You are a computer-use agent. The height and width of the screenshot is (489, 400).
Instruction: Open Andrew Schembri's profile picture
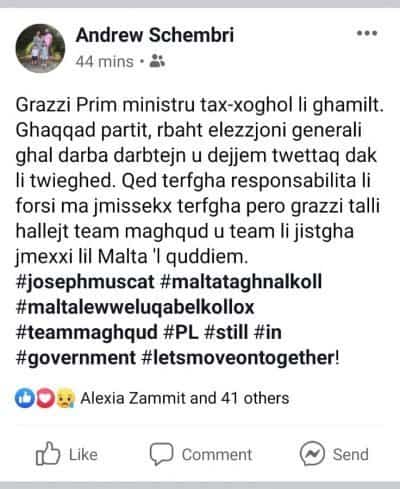pyautogui.click(x=40, y=48)
